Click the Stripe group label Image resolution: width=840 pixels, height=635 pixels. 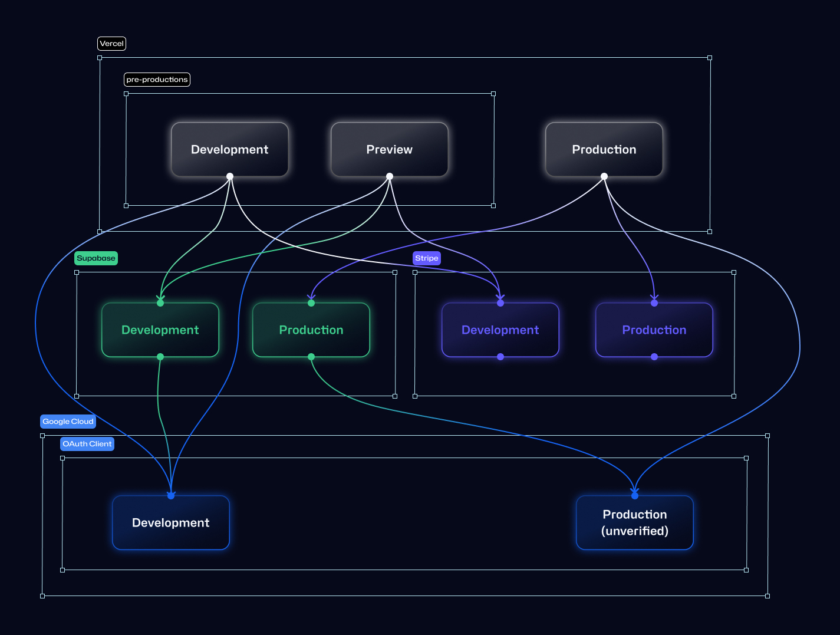426,258
